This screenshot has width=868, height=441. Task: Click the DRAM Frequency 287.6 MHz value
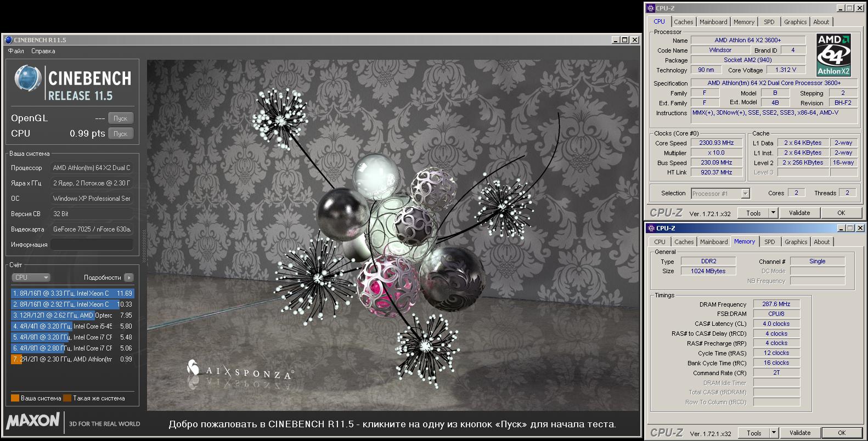coord(776,304)
